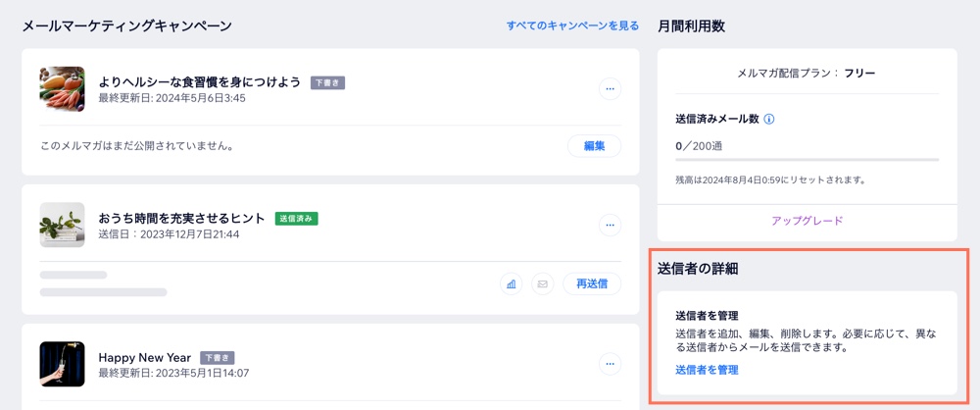The height and width of the screenshot is (410, 980).
Task: Click the 下書き badge next to Happy New Year
Action: [218, 358]
